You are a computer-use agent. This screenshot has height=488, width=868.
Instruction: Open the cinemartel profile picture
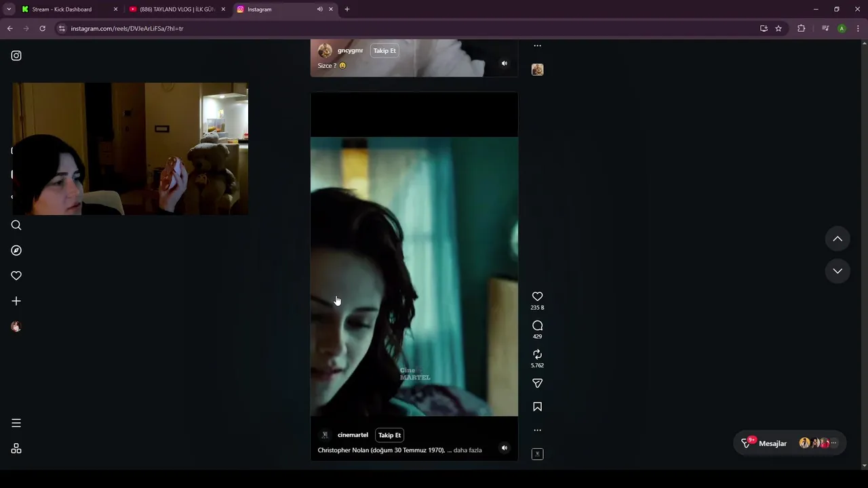pyautogui.click(x=325, y=435)
